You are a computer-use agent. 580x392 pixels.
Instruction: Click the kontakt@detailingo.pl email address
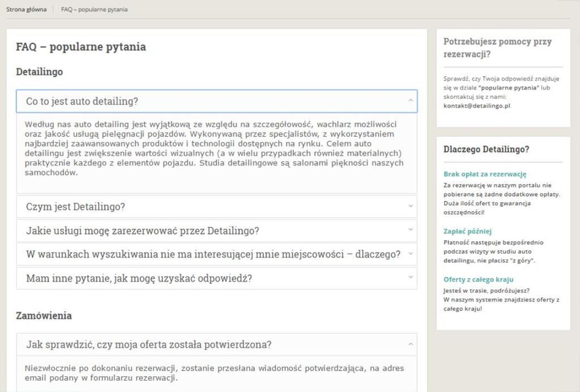(476, 106)
